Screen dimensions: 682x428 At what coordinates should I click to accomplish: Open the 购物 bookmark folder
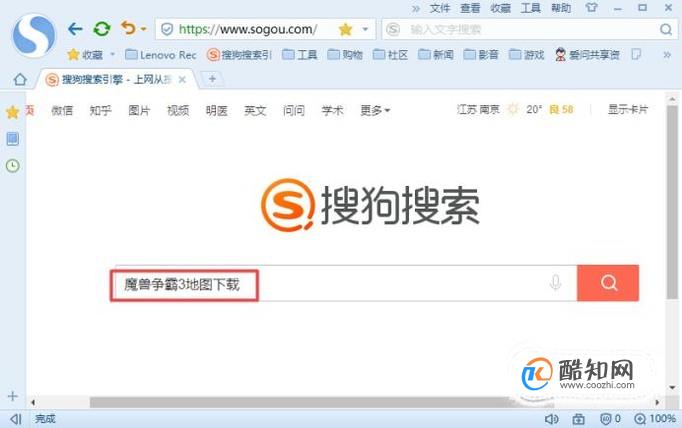(345, 55)
